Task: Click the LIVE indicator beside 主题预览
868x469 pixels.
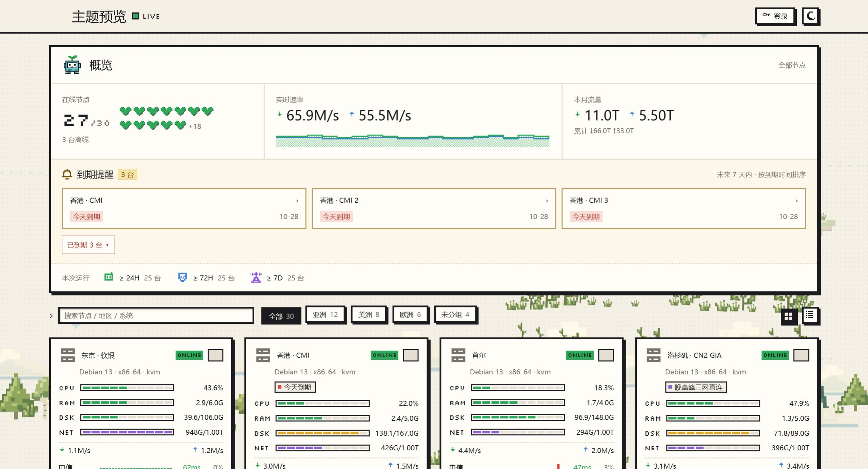Action: tap(146, 16)
